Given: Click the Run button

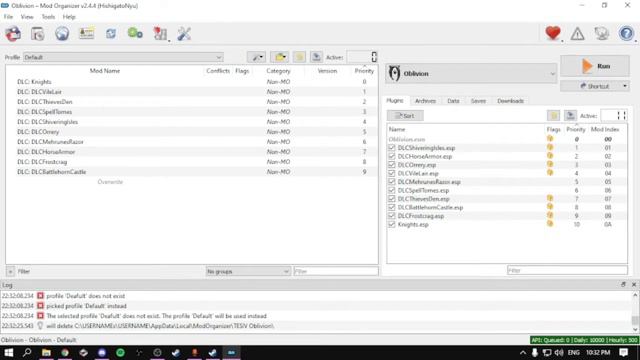Looking at the screenshot, I should tap(595, 66).
